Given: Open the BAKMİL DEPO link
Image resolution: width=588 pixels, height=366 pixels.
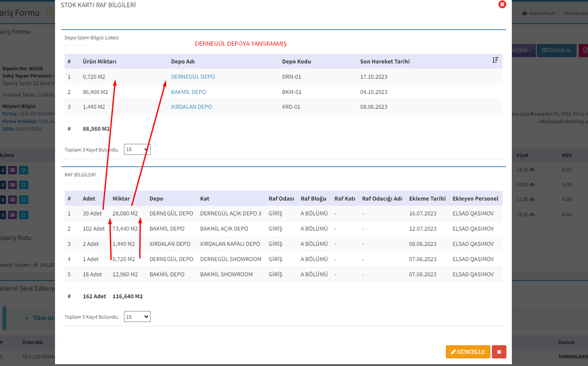Looking at the screenshot, I should click(188, 92).
